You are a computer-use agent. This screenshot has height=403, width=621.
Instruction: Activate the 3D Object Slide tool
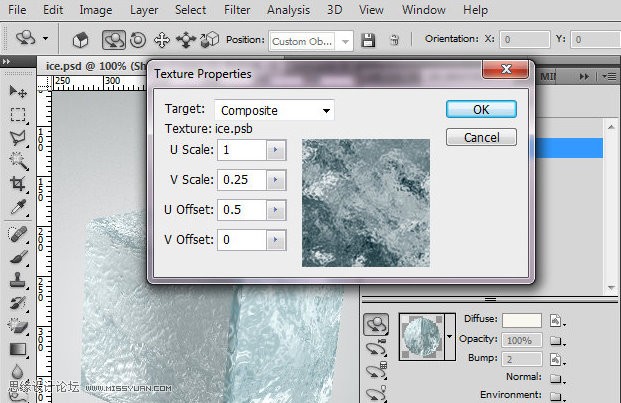[x=186, y=40]
